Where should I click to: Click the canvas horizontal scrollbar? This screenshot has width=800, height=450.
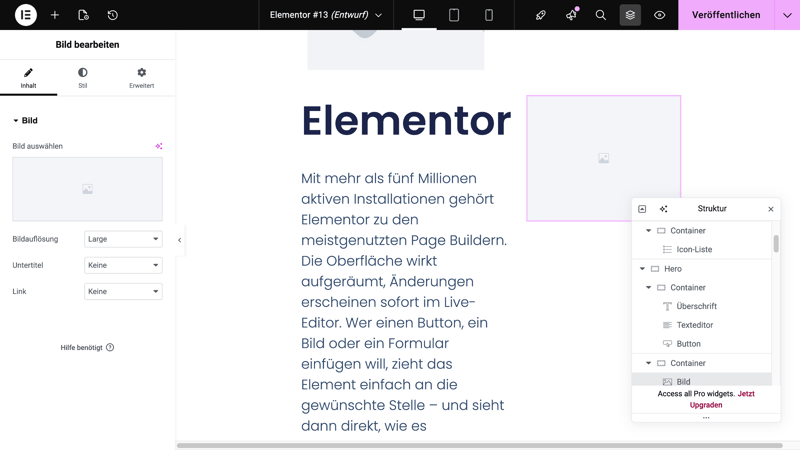click(x=480, y=445)
